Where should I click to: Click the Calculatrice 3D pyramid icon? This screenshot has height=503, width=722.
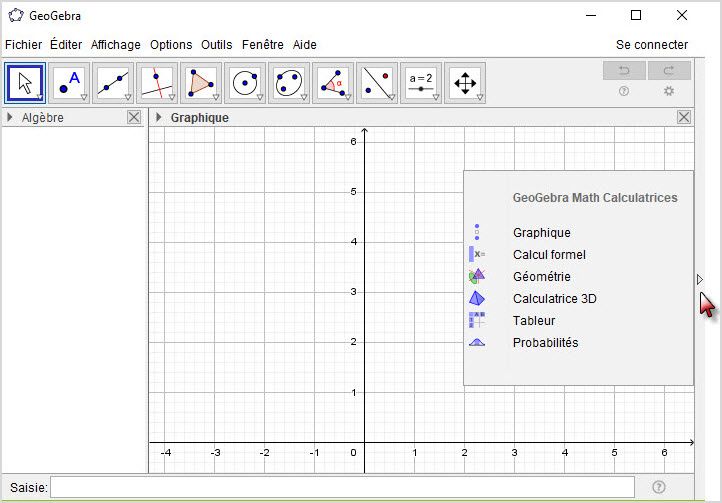pos(477,298)
